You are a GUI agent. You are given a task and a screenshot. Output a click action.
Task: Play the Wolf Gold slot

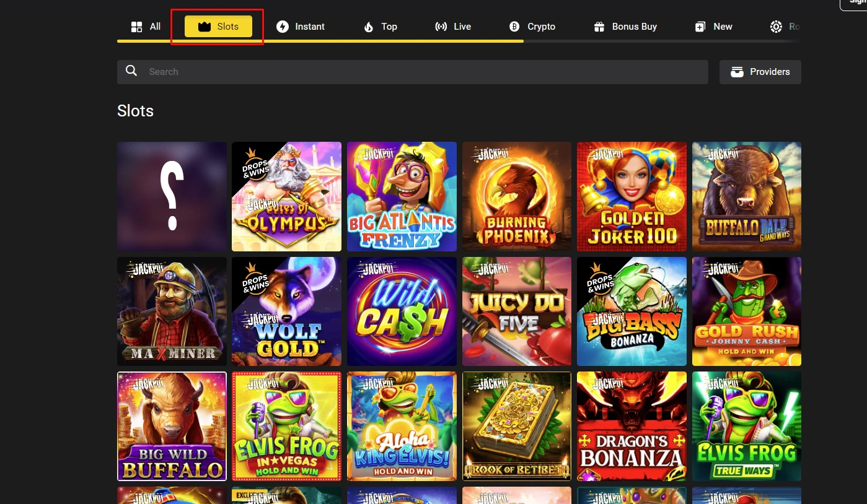pyautogui.click(x=286, y=311)
